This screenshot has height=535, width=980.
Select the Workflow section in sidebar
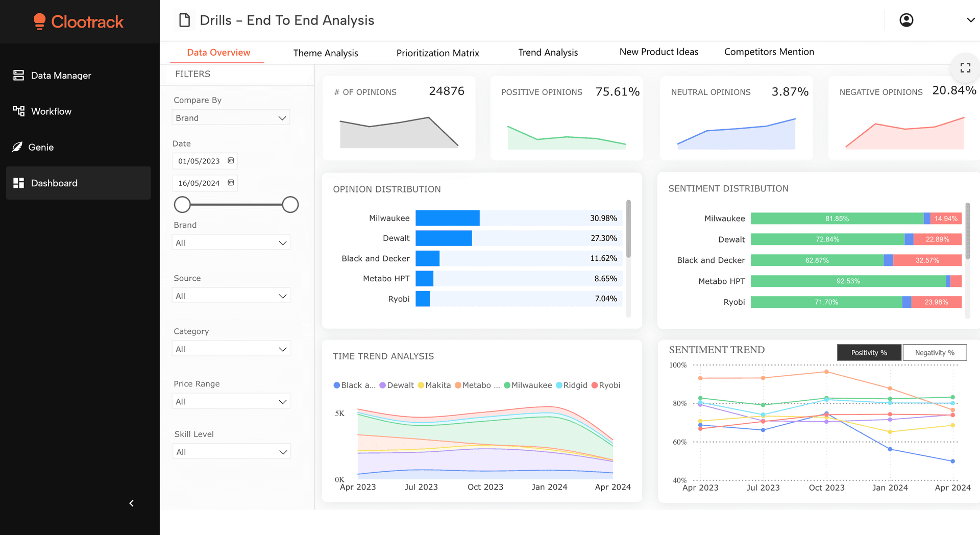(51, 111)
